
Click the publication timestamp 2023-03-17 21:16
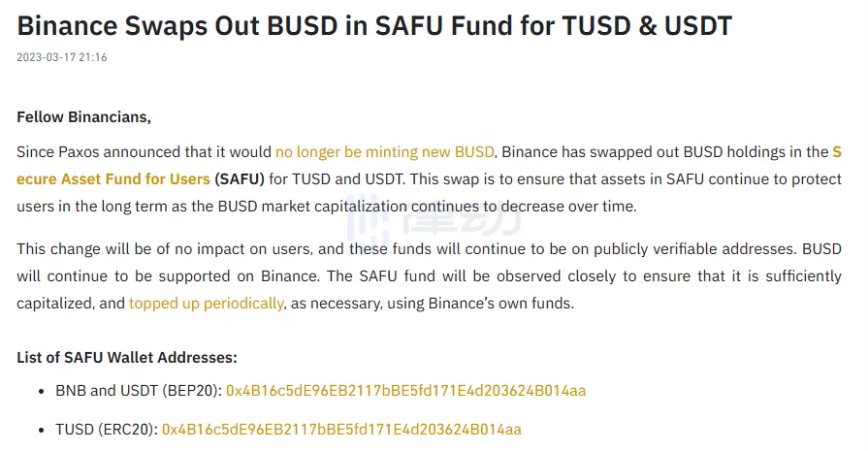(x=61, y=57)
